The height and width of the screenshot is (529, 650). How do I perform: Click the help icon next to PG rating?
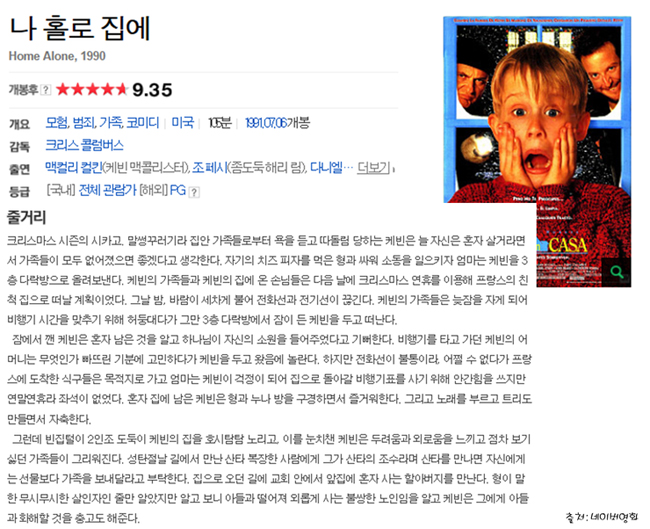point(194,192)
